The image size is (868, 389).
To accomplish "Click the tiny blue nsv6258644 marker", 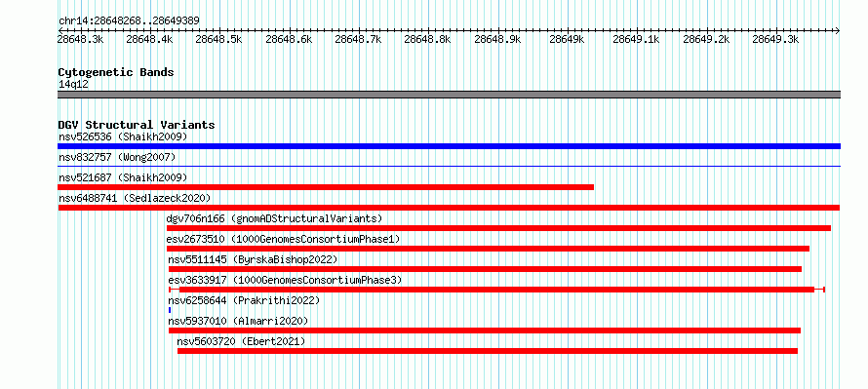I will pos(170,310).
